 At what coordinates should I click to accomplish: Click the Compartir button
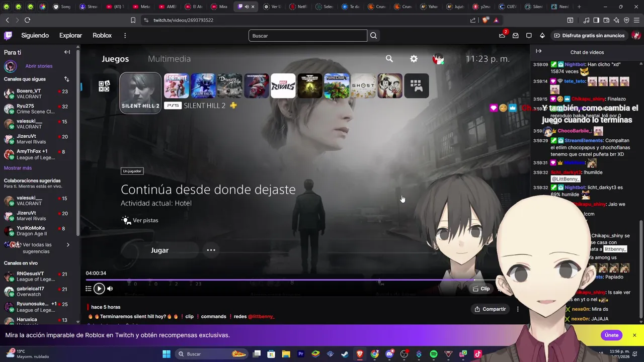point(490,309)
